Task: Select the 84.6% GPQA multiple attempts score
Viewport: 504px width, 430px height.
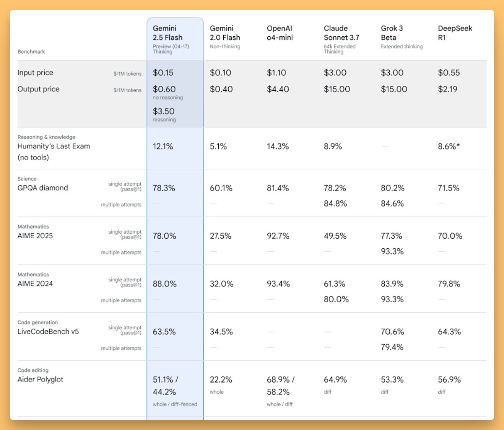Action: (x=392, y=204)
